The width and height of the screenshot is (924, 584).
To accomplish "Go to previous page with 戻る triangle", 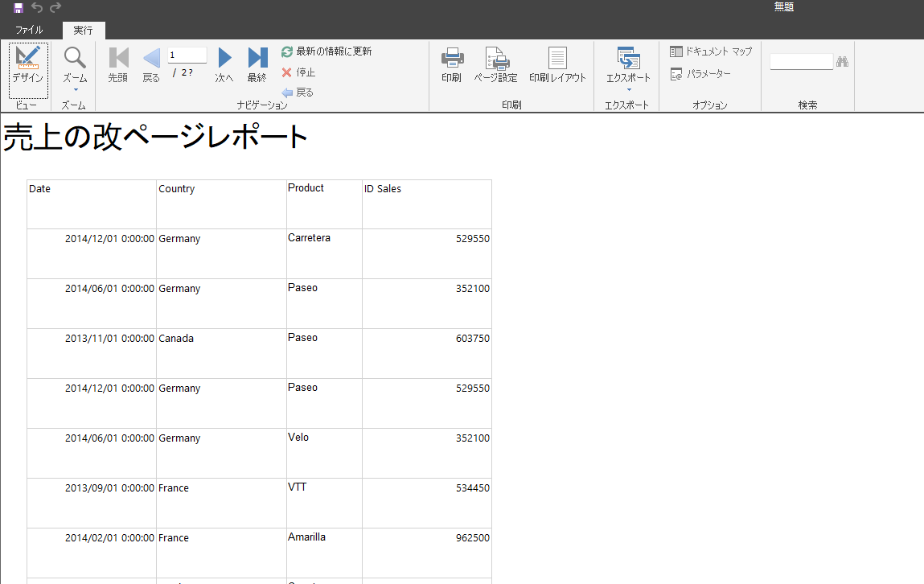I will click(x=151, y=65).
